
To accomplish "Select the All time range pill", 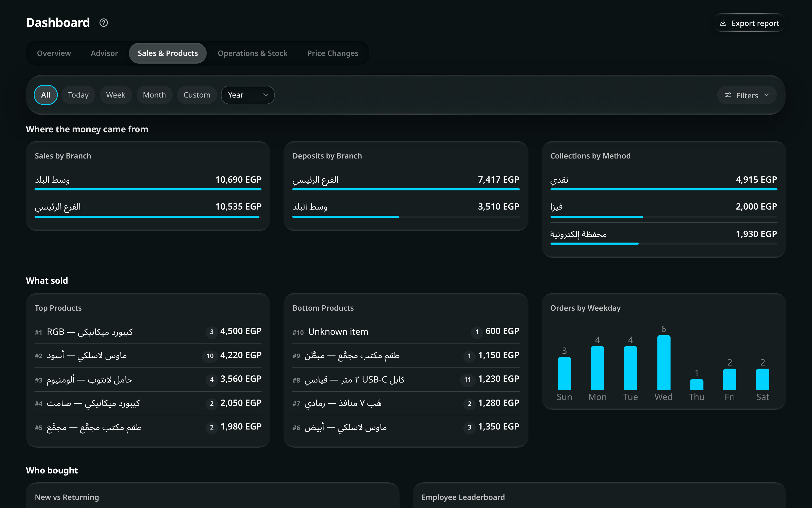I will click(46, 95).
